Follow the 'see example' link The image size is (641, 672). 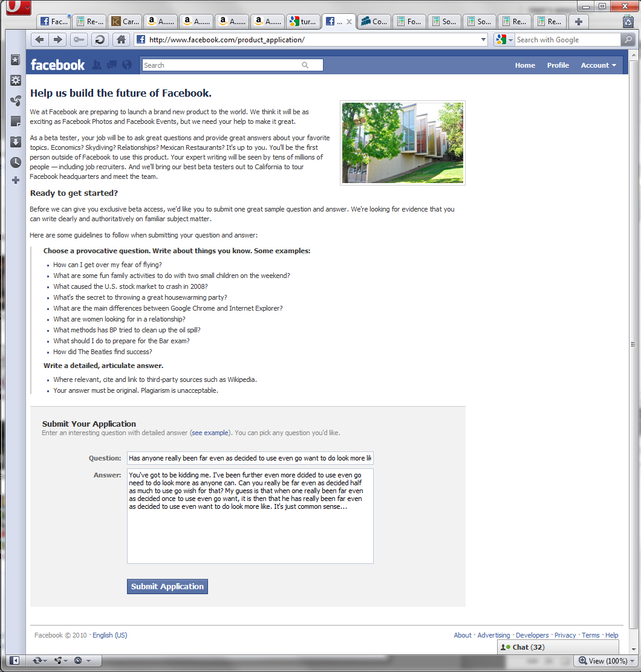[x=210, y=433]
